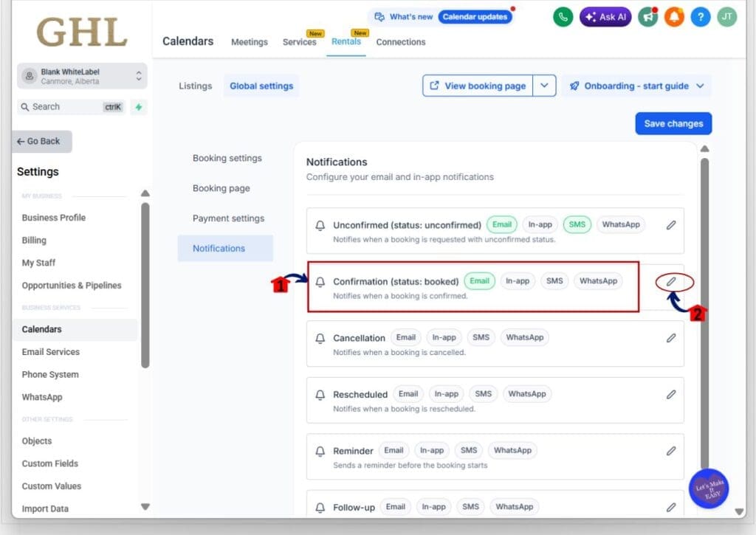Image resolution: width=756 pixels, height=535 pixels.
Task: Click the Go Back button
Action: (41, 141)
